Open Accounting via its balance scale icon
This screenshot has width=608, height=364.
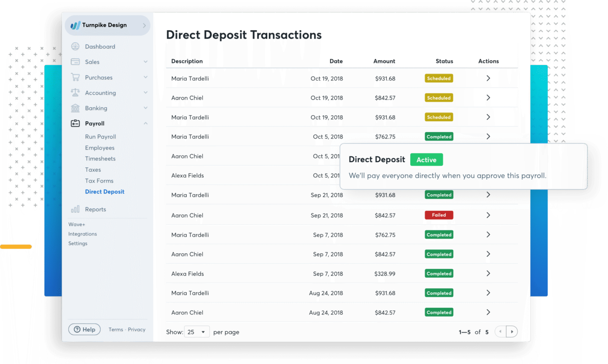click(76, 92)
